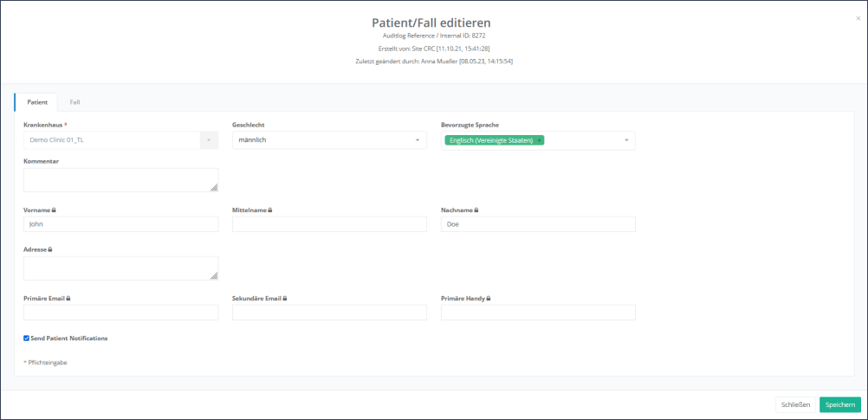Click the lock icon next to Sekundäre Email
The width and height of the screenshot is (868, 420).
[x=284, y=298]
